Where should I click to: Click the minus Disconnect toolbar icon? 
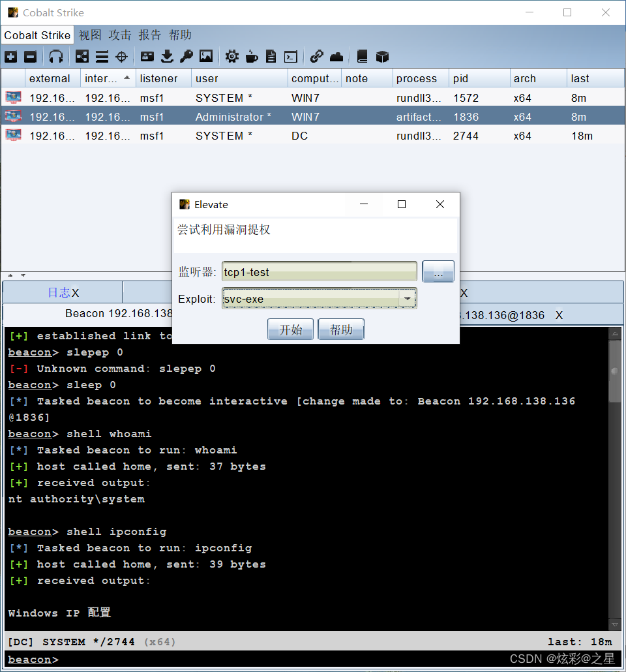click(31, 57)
